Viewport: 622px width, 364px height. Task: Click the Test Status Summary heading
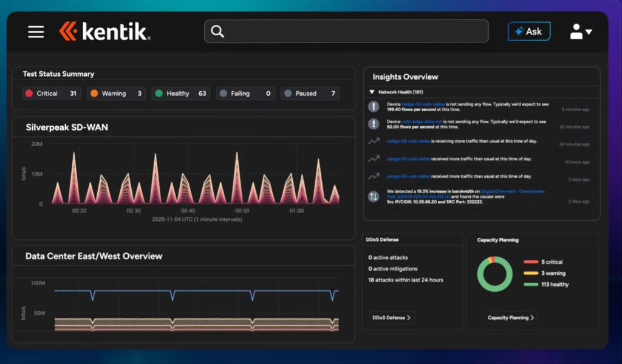click(x=58, y=74)
